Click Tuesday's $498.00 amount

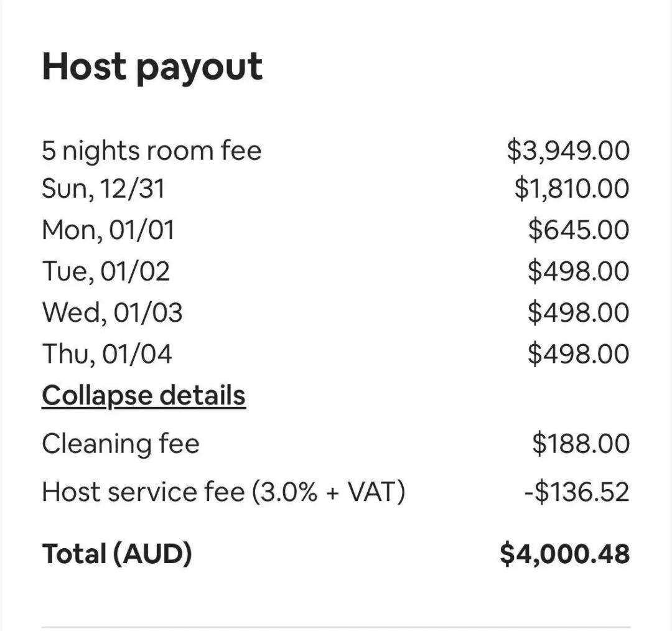point(579,271)
